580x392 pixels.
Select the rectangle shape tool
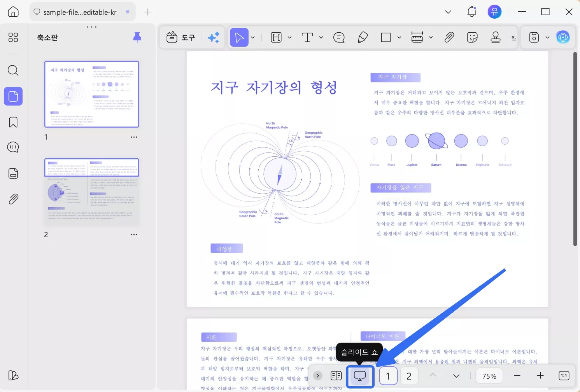coord(386,37)
